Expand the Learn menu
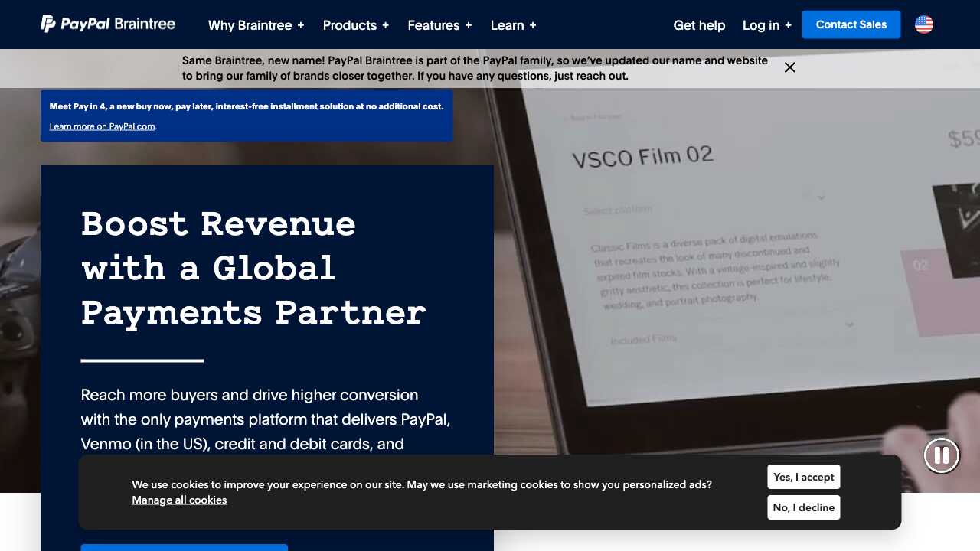The width and height of the screenshot is (980, 551). click(513, 25)
